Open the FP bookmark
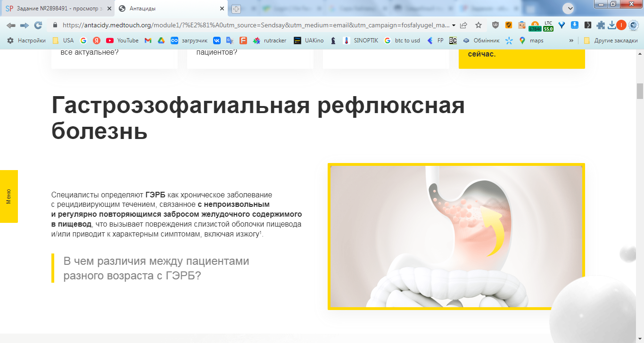 [x=435, y=41]
